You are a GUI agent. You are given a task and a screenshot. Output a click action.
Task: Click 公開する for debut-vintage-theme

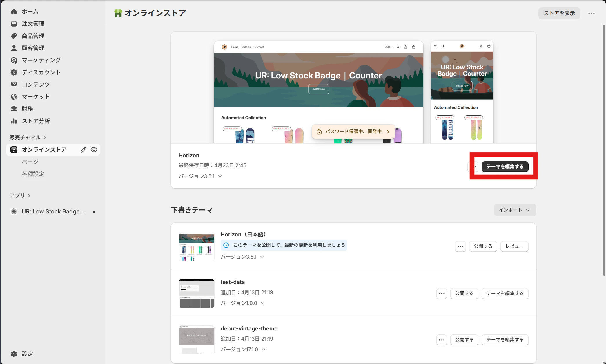tap(464, 340)
